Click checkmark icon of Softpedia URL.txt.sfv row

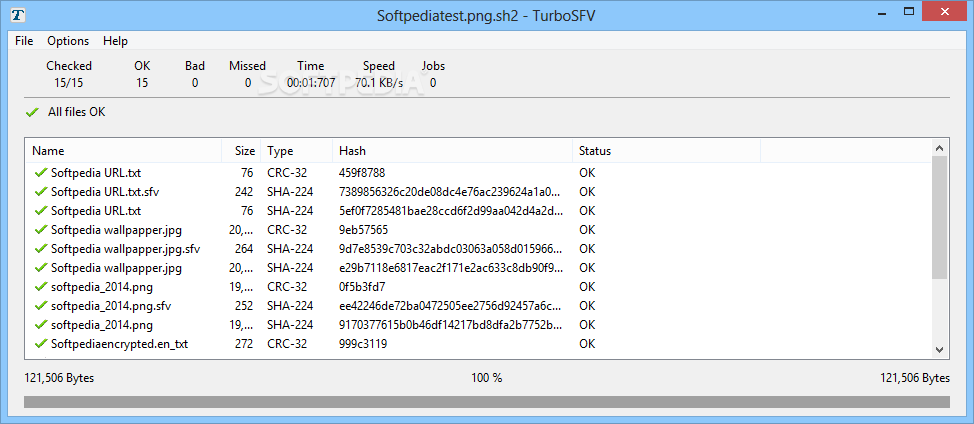tap(42, 191)
